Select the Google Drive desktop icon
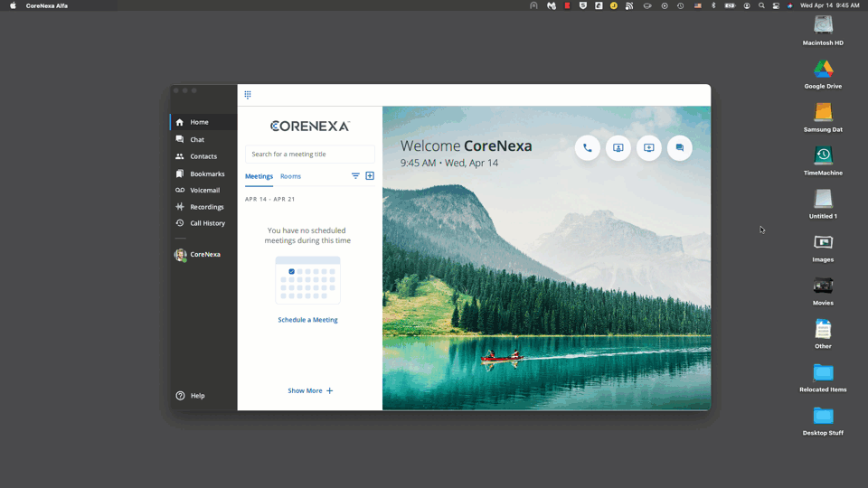The image size is (868, 488). 823,73
